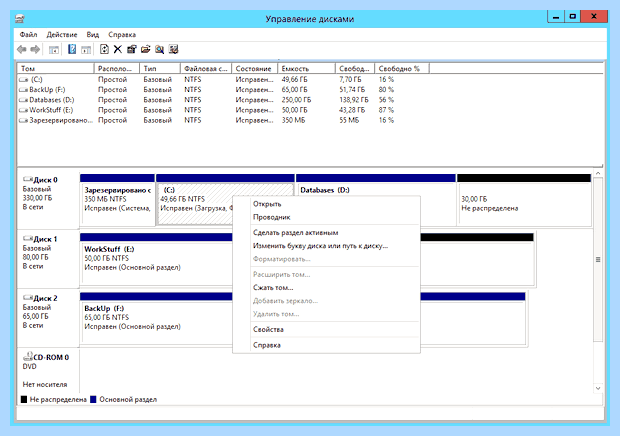Choose Справка in the context menu

[326, 345]
